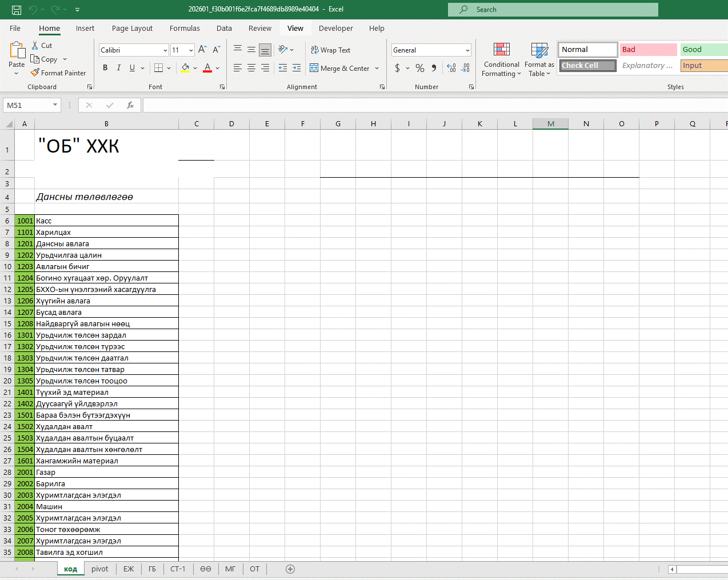
Task: Click Conditional Formatting button
Action: (501, 59)
